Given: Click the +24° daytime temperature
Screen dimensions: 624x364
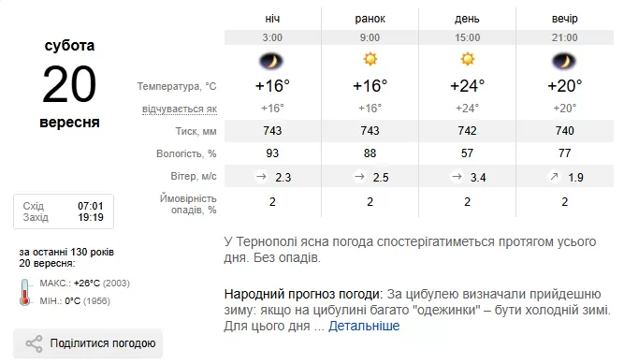Looking at the screenshot, I should [467, 86].
